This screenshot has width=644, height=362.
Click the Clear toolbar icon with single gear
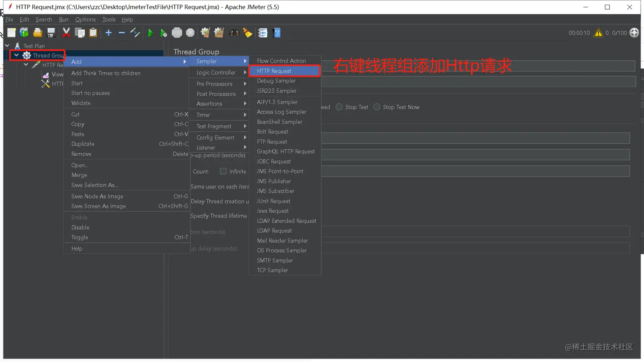(205, 33)
